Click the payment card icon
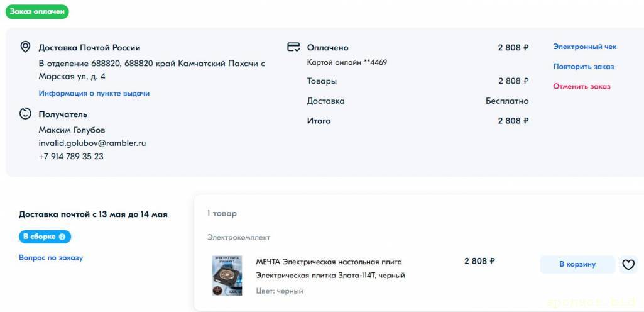644x312 pixels. tap(293, 47)
